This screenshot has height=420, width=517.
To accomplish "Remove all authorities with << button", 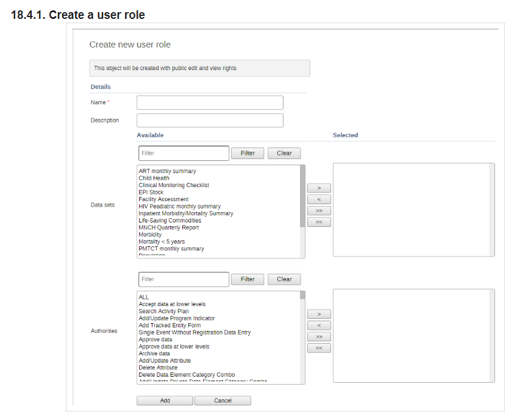I will click(319, 348).
